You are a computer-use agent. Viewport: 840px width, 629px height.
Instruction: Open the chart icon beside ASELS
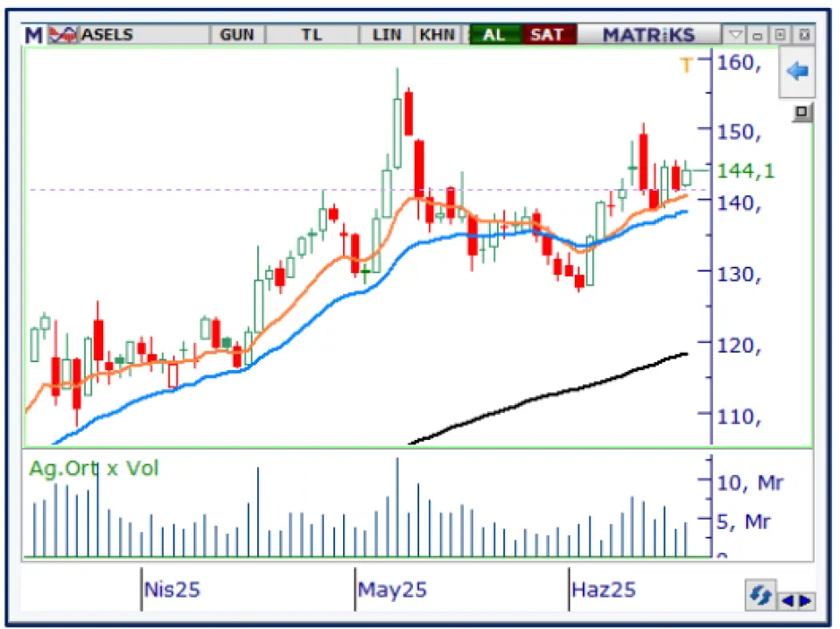pyautogui.click(x=63, y=35)
